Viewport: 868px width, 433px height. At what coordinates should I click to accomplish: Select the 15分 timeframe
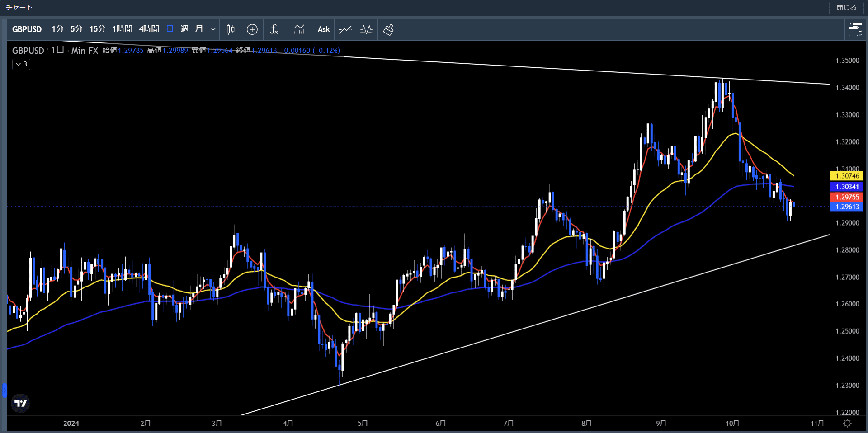click(x=97, y=29)
